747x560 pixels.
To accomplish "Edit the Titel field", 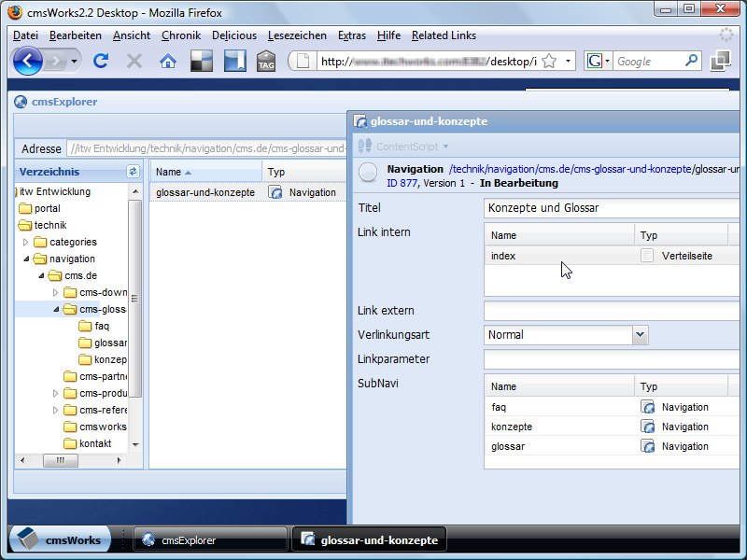I will click(x=613, y=208).
